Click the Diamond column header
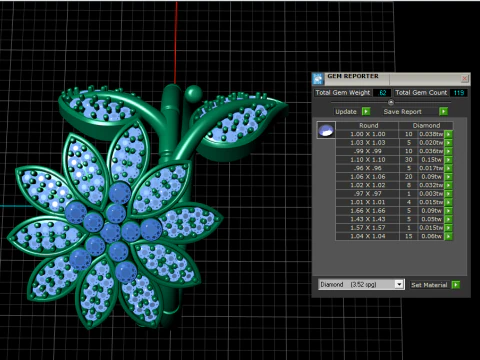Screen dimensions: 480x360 click(426, 126)
